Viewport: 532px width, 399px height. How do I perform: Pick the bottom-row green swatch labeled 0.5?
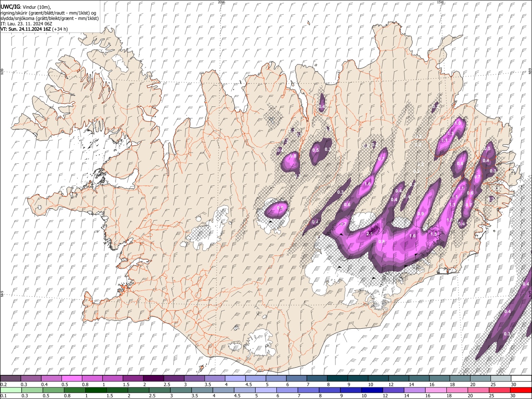click(53, 390)
